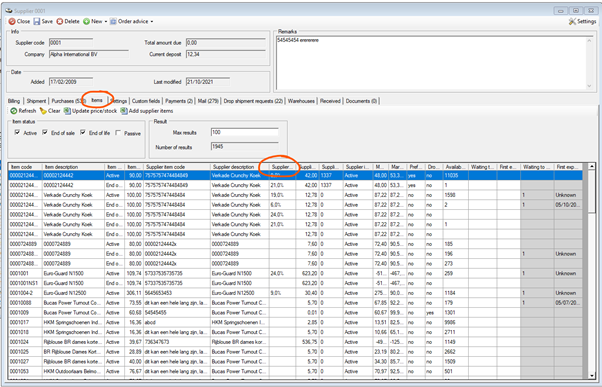This screenshot has width=602, height=387.
Task: Click the Number of results field
Action: (x=245, y=147)
